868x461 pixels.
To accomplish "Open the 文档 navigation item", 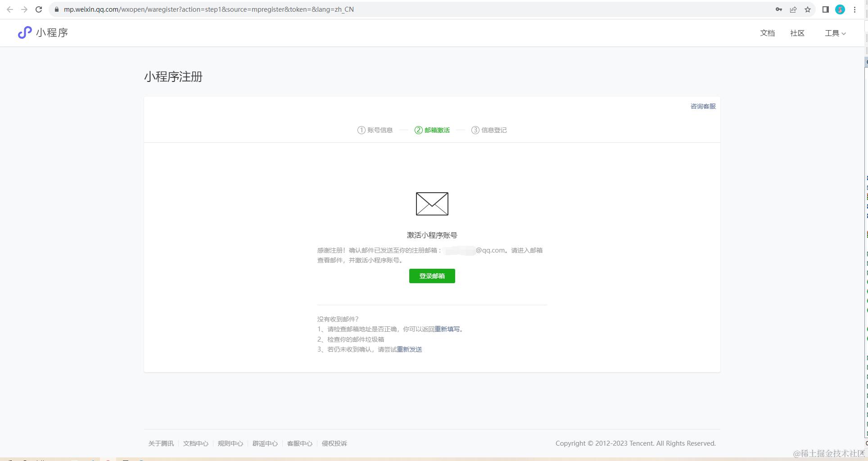I will [768, 33].
